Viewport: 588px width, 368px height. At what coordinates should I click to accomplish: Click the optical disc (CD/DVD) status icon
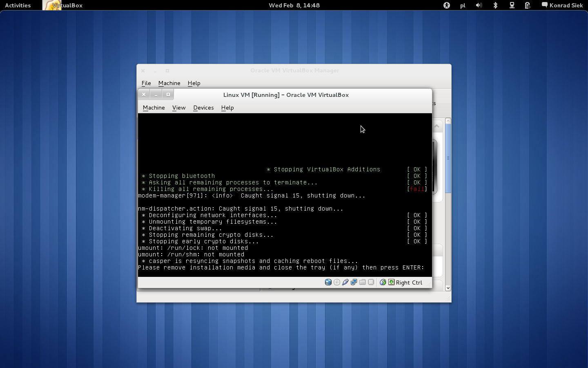[x=337, y=283]
